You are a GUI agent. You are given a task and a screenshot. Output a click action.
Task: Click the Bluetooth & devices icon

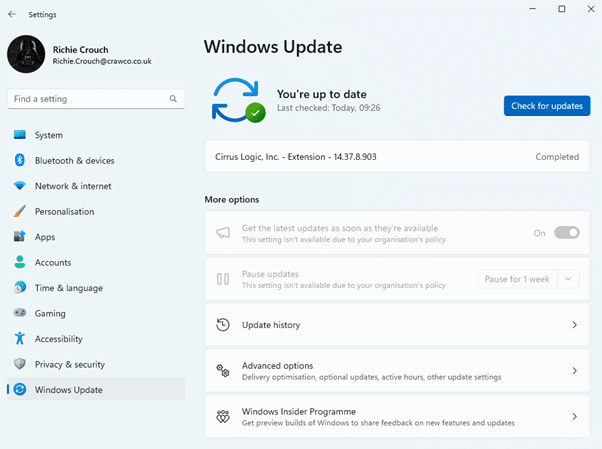20,160
